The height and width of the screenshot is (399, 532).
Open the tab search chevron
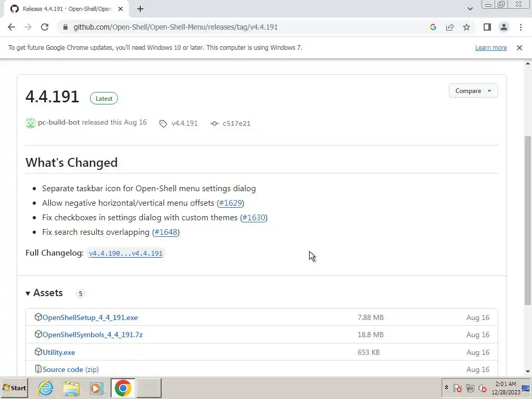[x=470, y=9]
